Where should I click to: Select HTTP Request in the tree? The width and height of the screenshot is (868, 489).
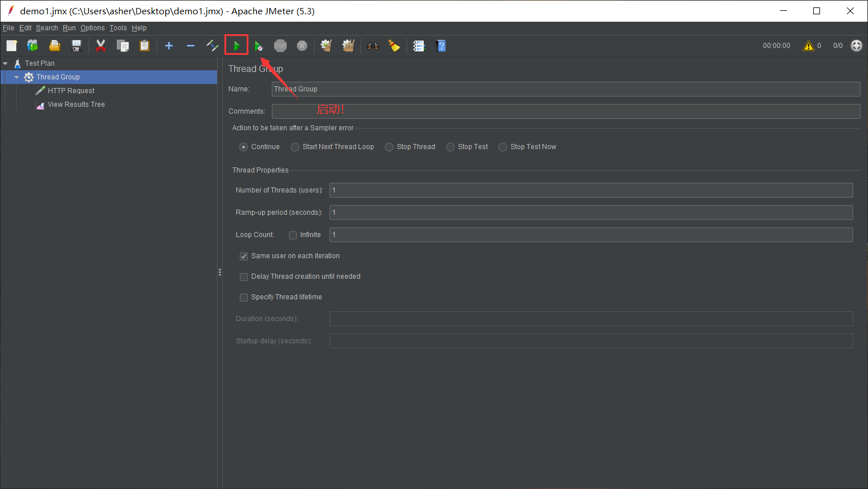click(71, 91)
